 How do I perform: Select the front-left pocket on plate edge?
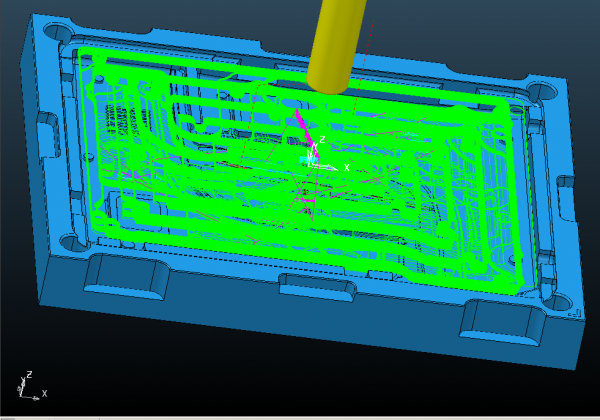tap(125, 273)
